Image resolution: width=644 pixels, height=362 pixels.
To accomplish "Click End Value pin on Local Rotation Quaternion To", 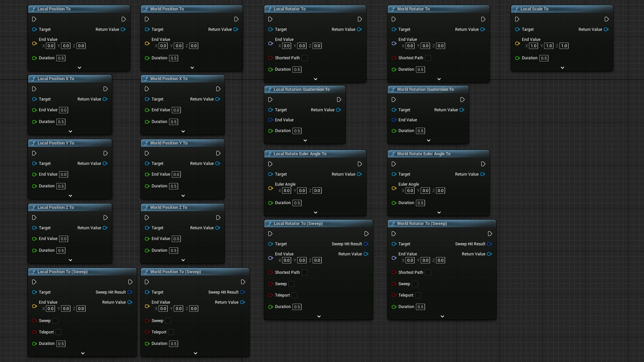I will click(271, 120).
